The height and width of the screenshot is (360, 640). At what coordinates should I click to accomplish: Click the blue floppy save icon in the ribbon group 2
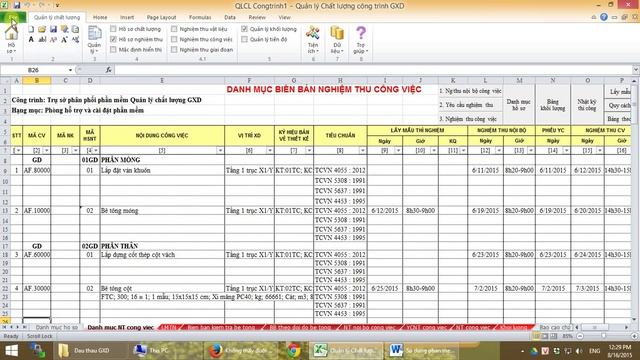(x=53, y=29)
